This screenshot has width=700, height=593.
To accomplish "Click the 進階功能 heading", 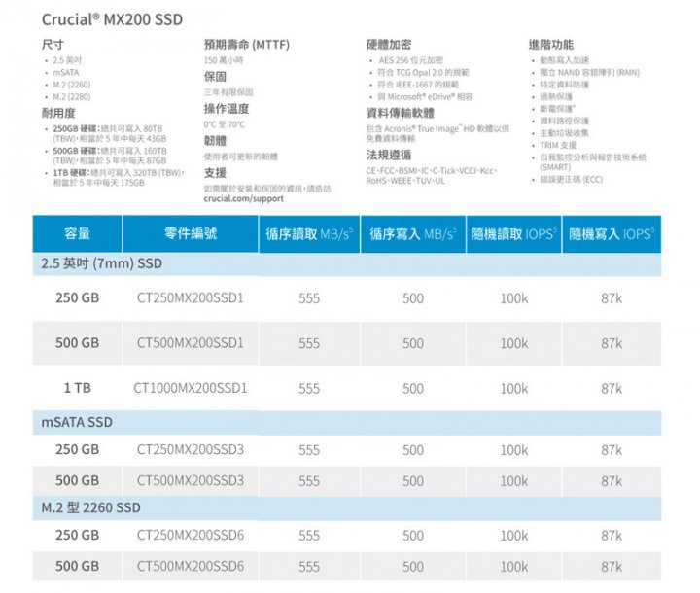I will point(551,45).
